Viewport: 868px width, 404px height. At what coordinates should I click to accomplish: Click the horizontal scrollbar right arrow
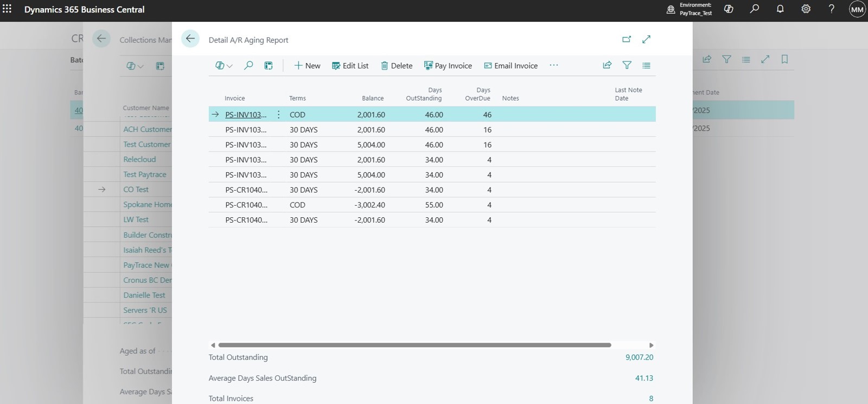coord(652,345)
